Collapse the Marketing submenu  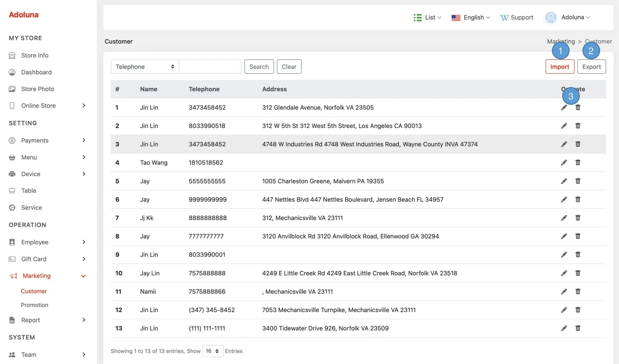[83, 276]
